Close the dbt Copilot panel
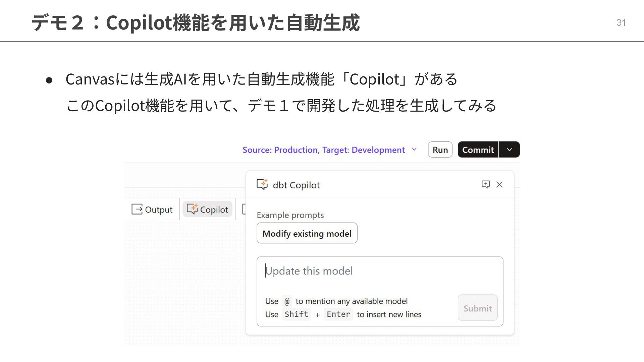Screen dimensions: 644x362 [499, 185]
